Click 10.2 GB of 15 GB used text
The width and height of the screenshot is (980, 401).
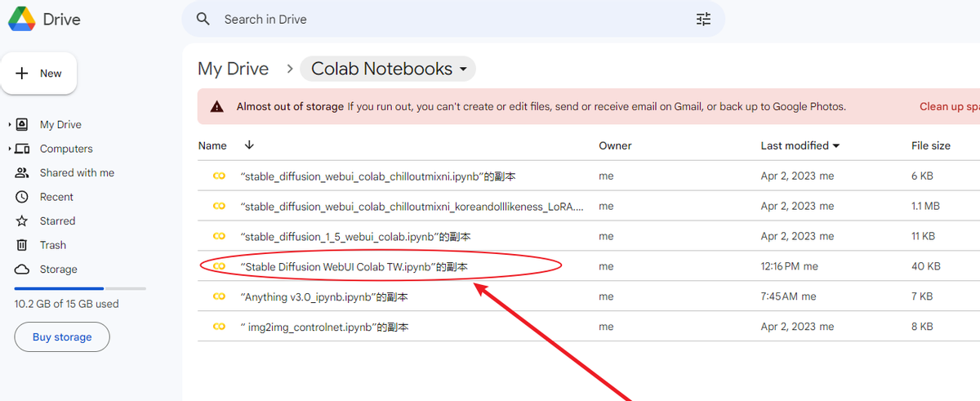67,304
